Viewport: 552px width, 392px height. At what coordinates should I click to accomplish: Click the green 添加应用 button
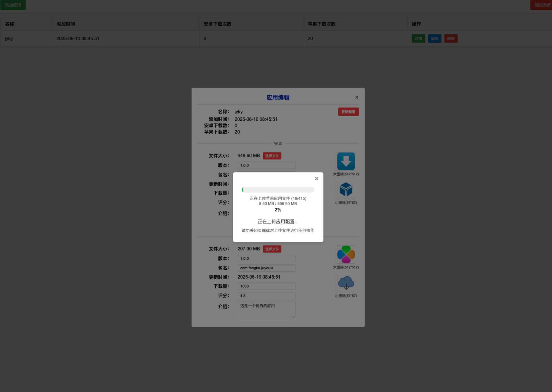pos(13,5)
